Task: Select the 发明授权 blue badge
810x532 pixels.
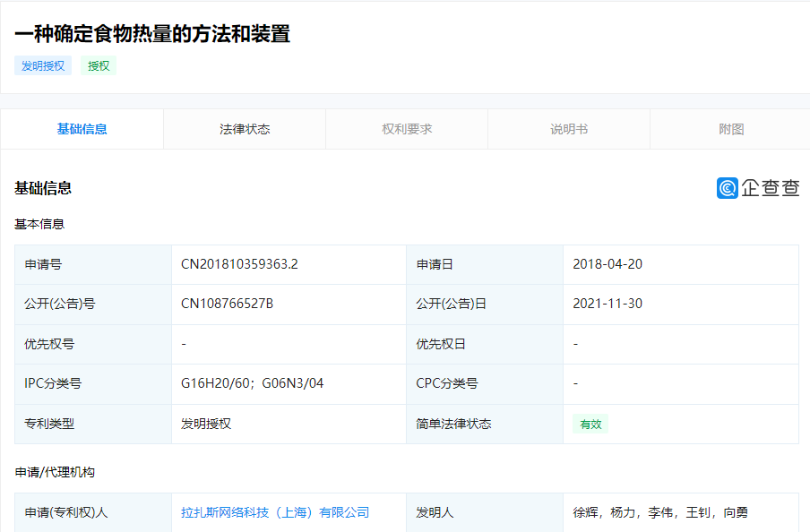Action: pyautogui.click(x=43, y=65)
